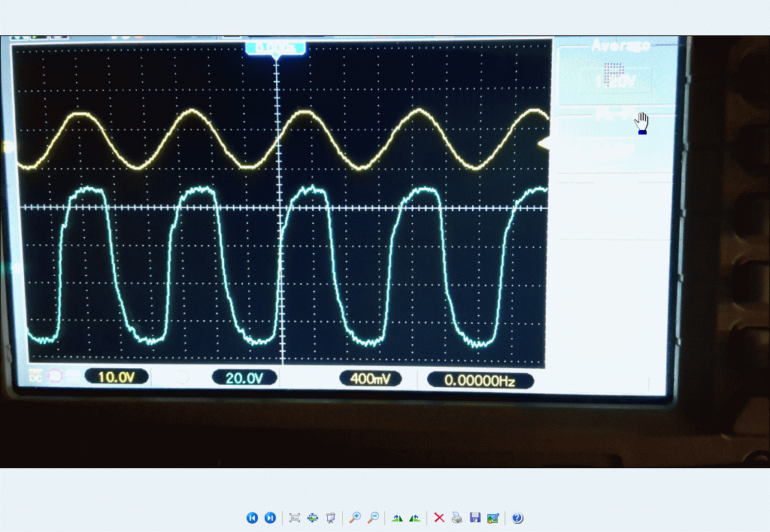Zoom out with the magnifier minus icon

372,518
